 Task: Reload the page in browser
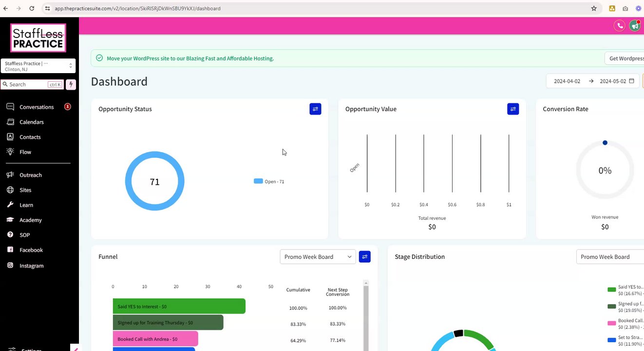[32, 8]
